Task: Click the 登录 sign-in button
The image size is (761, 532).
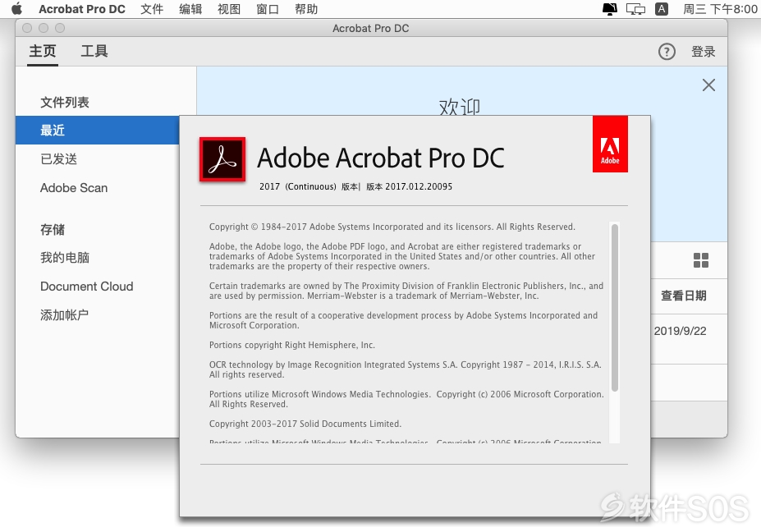Action: tap(704, 52)
